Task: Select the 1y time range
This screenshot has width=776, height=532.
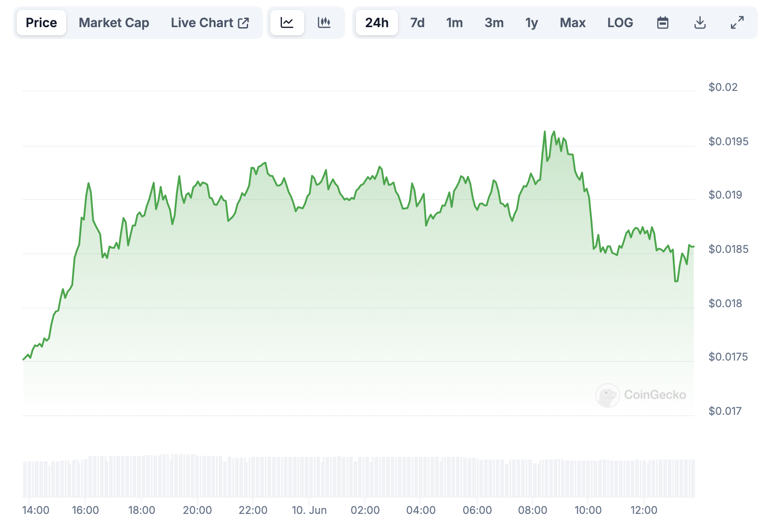Action: [x=532, y=23]
